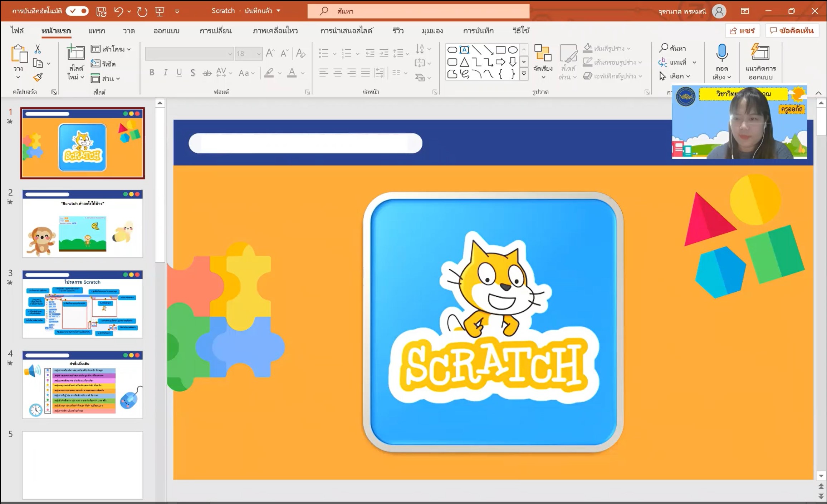Click the Cut scissors icon
This screenshot has height=504, width=827.
point(38,49)
